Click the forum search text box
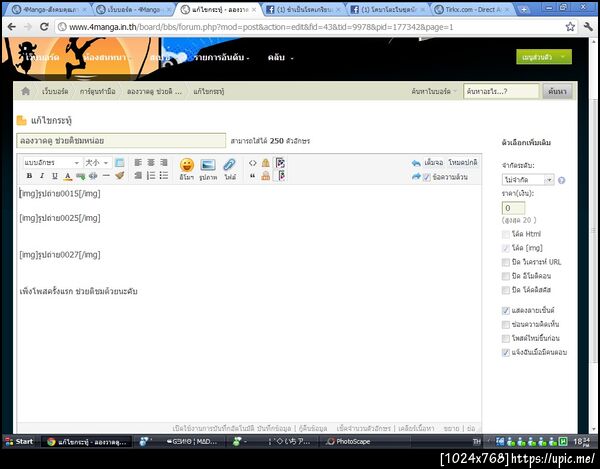This screenshot has width=600, height=469. [502, 91]
